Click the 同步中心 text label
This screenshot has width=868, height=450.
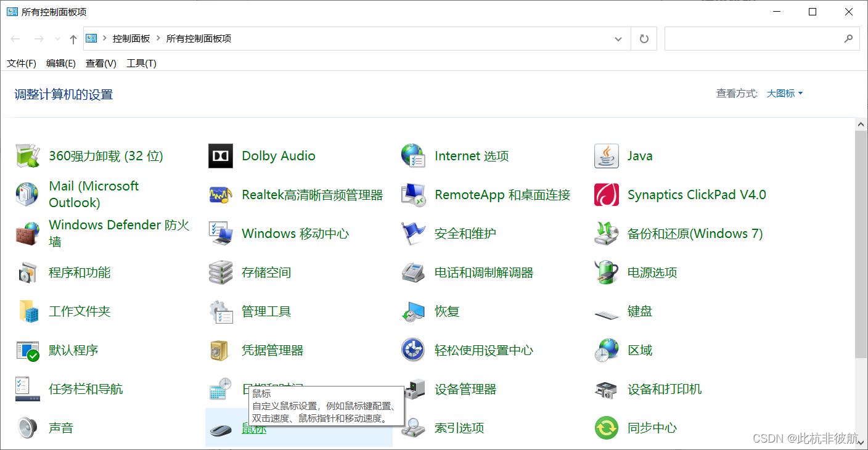(652, 428)
